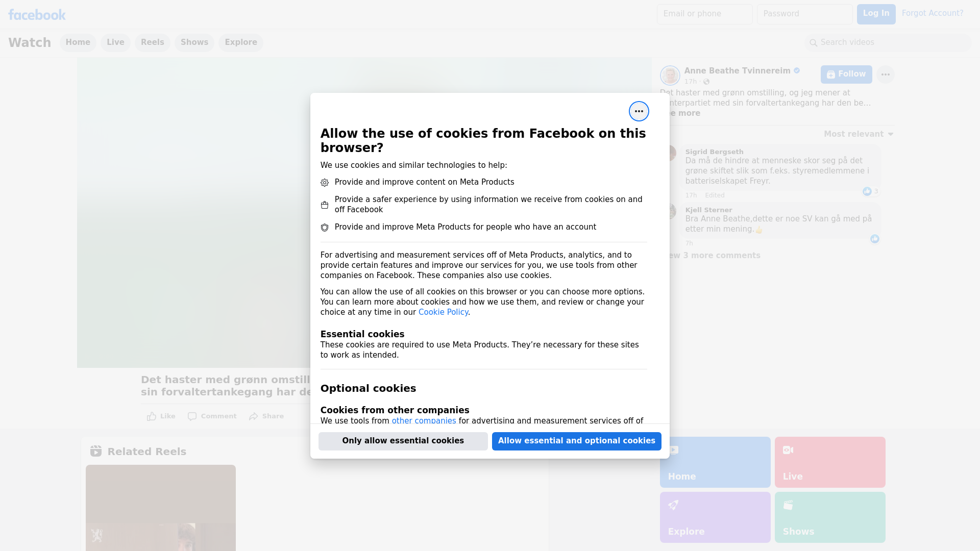The height and width of the screenshot is (551, 980).
Task: Click the lock icon beside safer experience text
Action: tap(325, 205)
